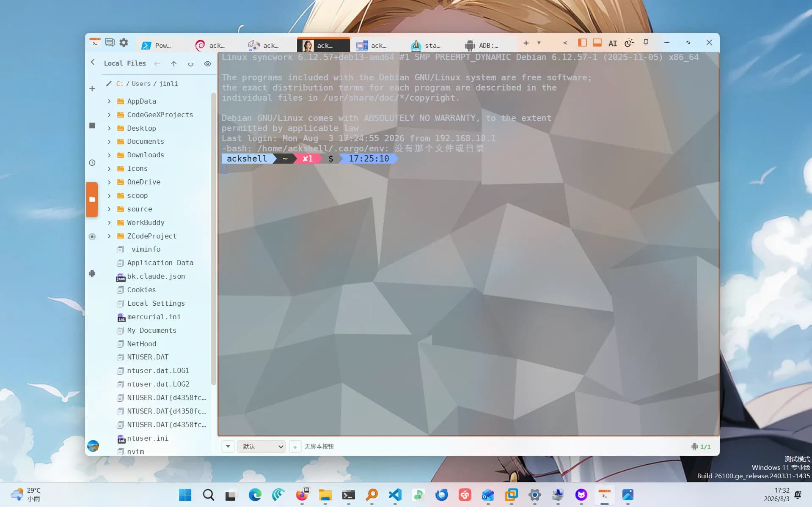Switch to the sta... rocket tab

click(431, 45)
